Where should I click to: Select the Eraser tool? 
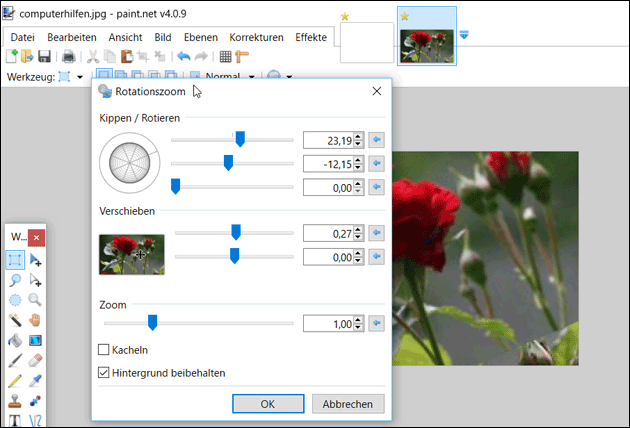36,361
